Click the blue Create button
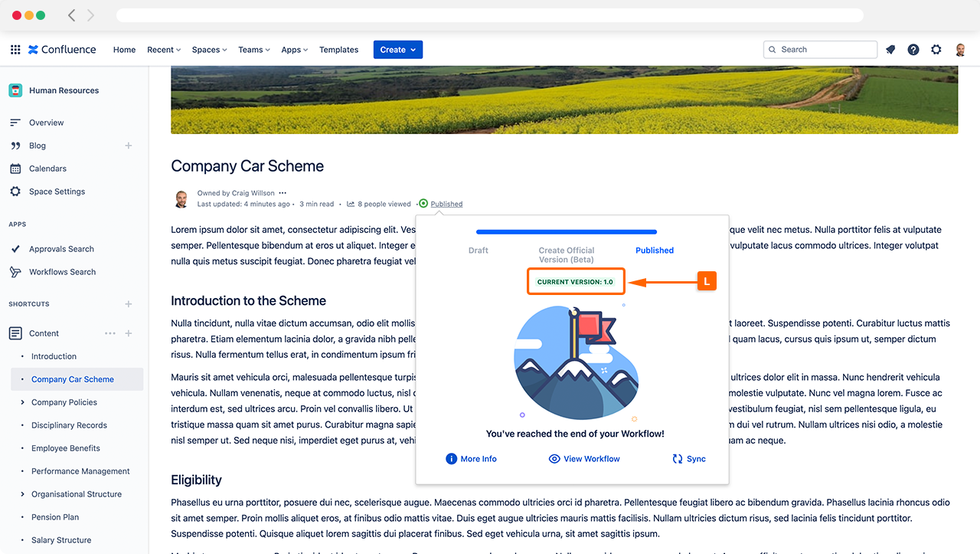The width and height of the screenshot is (980, 554). pos(397,50)
